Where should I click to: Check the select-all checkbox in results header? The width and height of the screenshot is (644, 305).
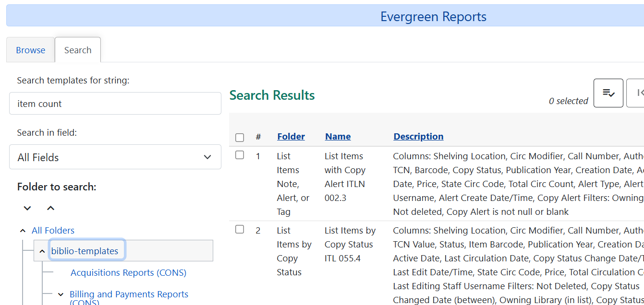tap(240, 137)
